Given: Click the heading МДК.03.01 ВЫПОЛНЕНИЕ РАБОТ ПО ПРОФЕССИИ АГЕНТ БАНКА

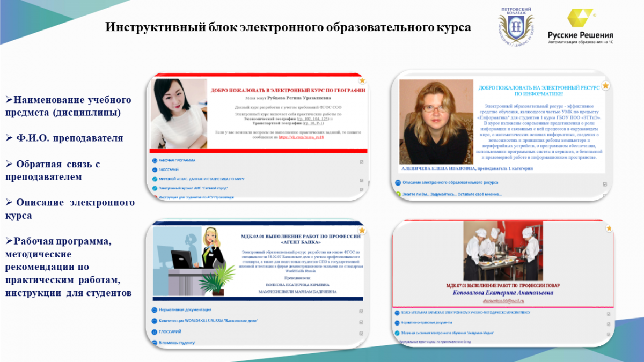Looking at the screenshot, I should click(299, 238).
